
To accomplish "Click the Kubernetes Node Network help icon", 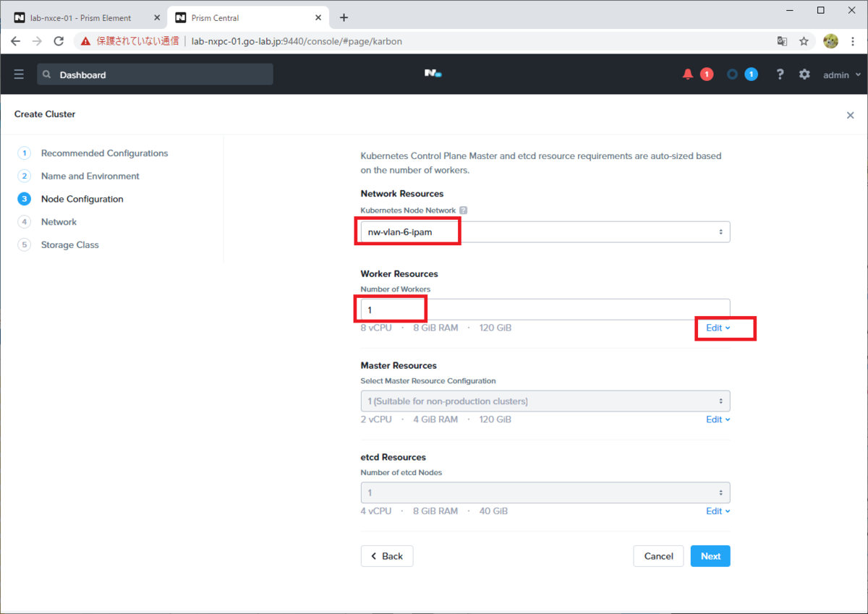I will pyautogui.click(x=463, y=210).
